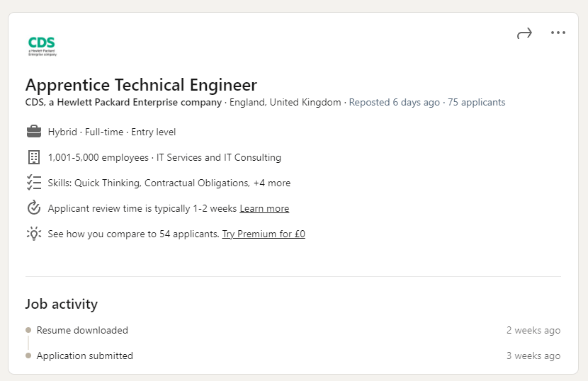Click the building company size icon
The image size is (588, 381).
pyautogui.click(x=33, y=157)
